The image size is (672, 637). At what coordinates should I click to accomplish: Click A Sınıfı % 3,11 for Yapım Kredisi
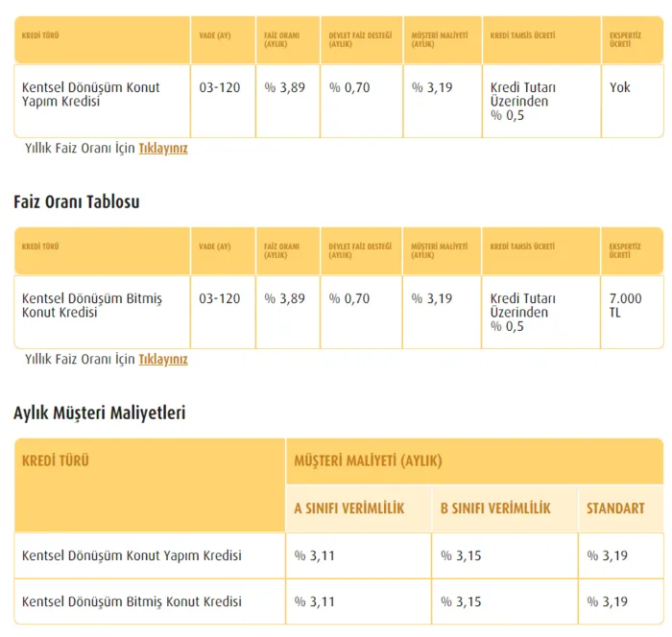pos(315,555)
